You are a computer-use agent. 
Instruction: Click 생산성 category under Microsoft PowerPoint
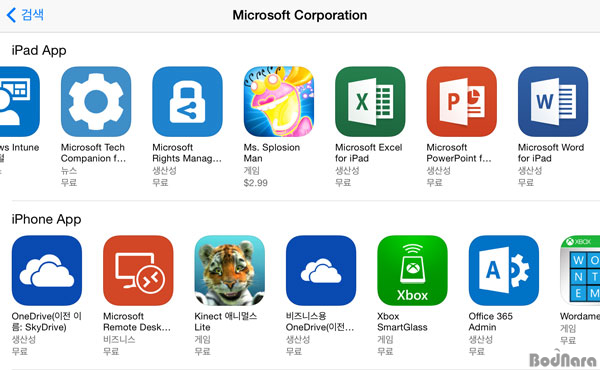coord(439,171)
